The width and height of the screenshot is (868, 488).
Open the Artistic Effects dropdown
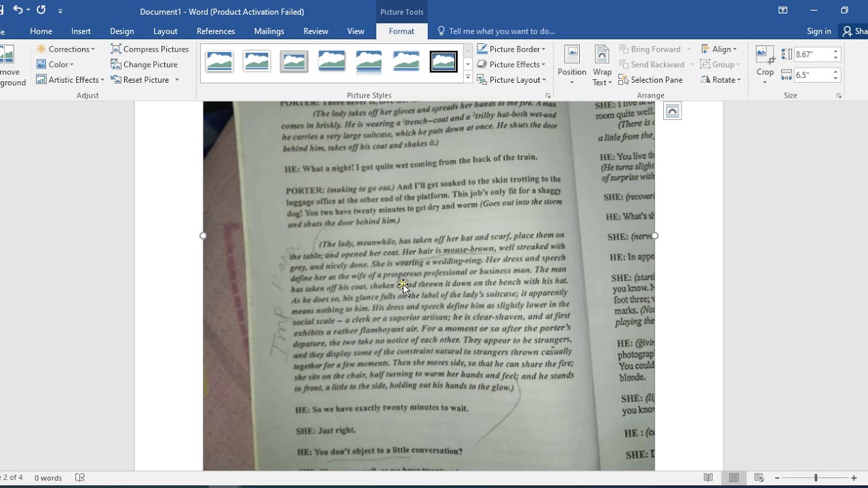coord(71,80)
